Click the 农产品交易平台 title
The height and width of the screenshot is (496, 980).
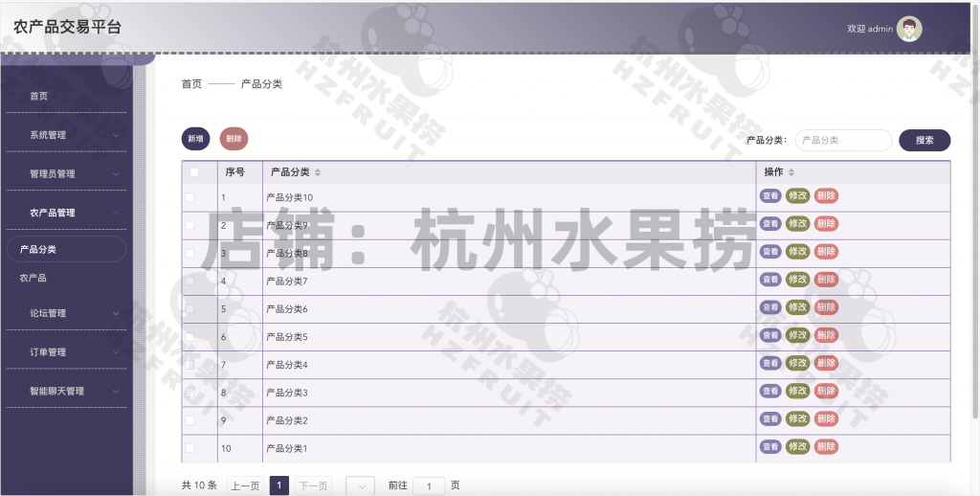68,27
